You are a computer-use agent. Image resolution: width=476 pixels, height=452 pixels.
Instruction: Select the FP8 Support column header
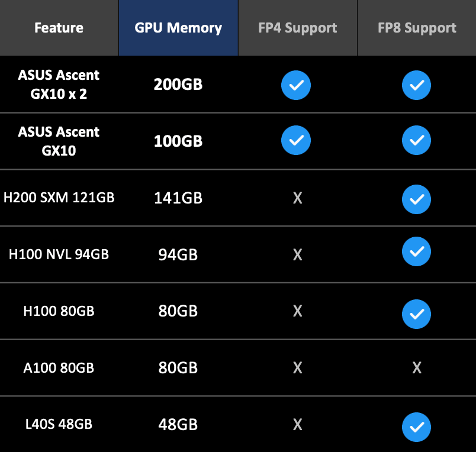(417, 28)
